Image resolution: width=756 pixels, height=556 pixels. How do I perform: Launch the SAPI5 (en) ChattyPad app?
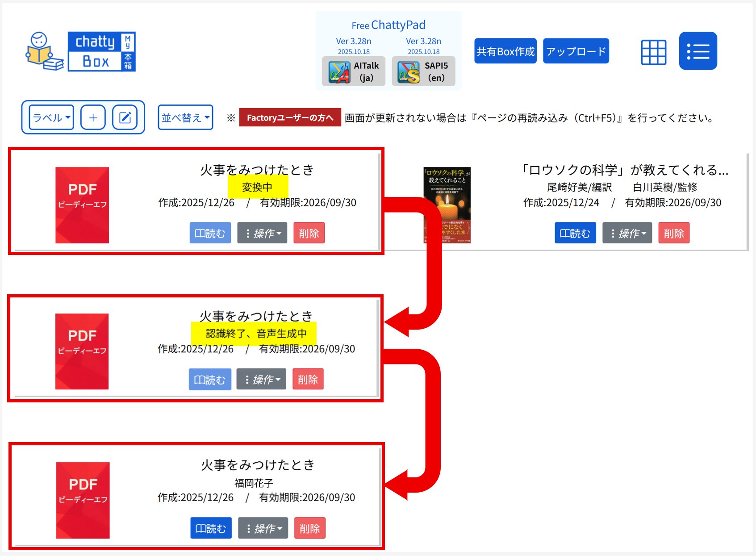pyautogui.click(x=423, y=71)
